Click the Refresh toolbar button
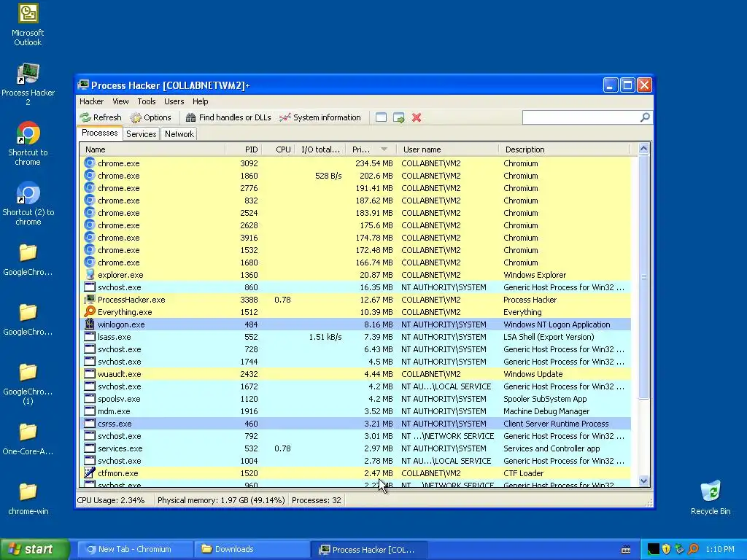Screen dimensions: 747x560 (x=101, y=117)
